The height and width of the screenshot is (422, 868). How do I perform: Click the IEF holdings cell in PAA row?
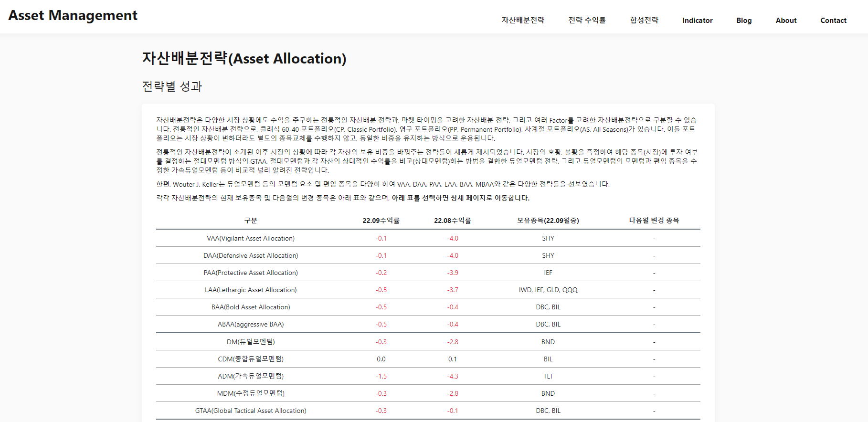click(548, 273)
